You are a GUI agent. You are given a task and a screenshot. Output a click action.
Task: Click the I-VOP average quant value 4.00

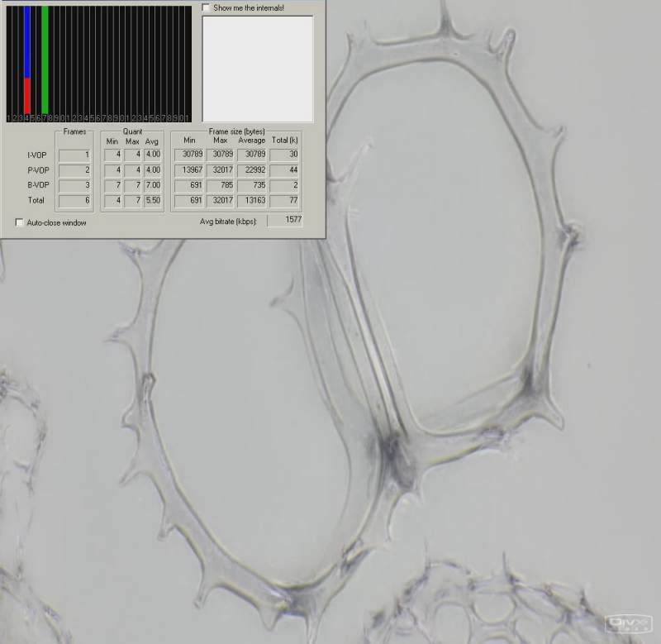[153, 155]
